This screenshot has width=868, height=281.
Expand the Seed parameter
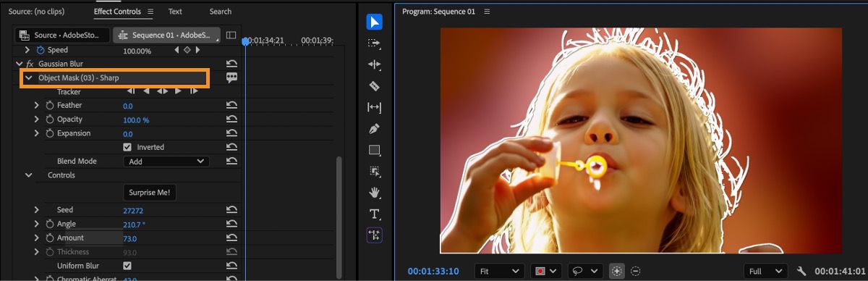(36, 210)
